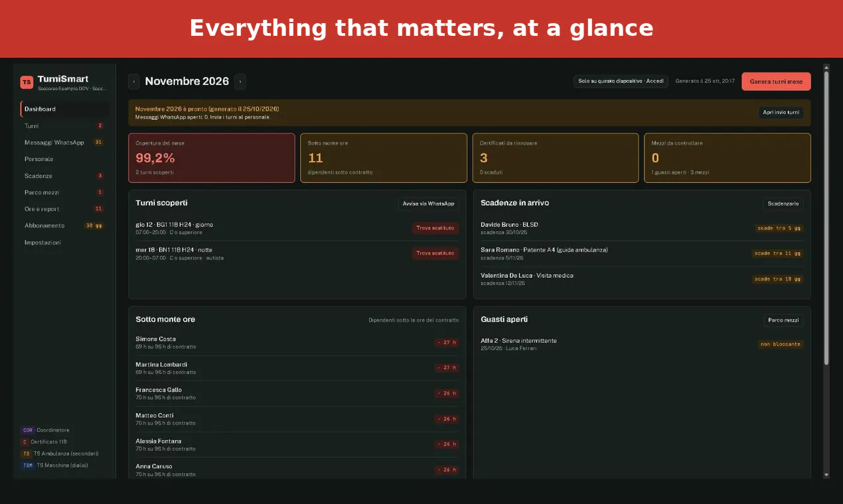
Task: Open Personale in the sidebar
Action: [x=64, y=159]
